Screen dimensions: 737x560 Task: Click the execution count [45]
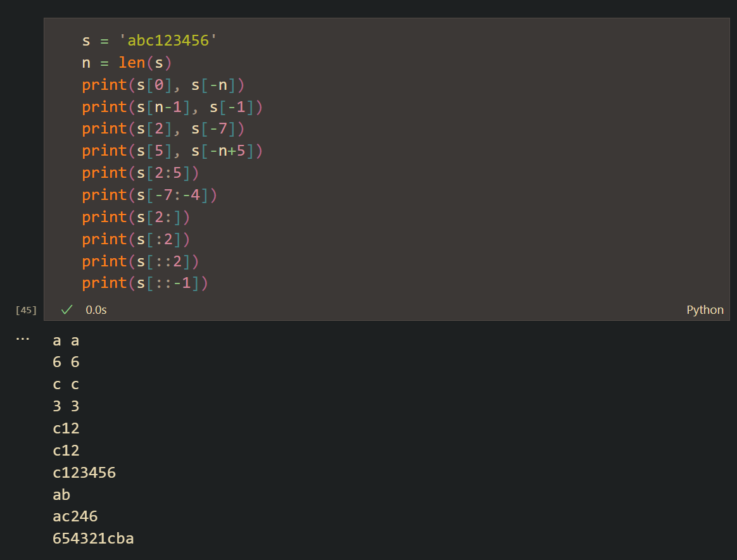point(26,310)
